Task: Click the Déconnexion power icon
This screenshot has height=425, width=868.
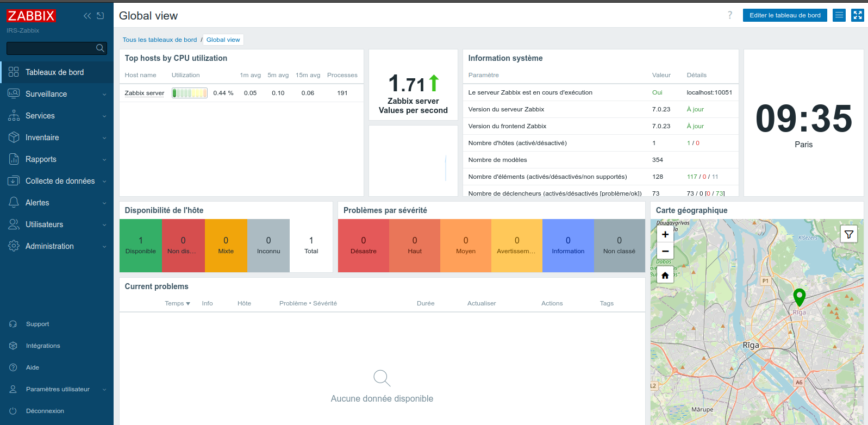Action: (x=13, y=411)
